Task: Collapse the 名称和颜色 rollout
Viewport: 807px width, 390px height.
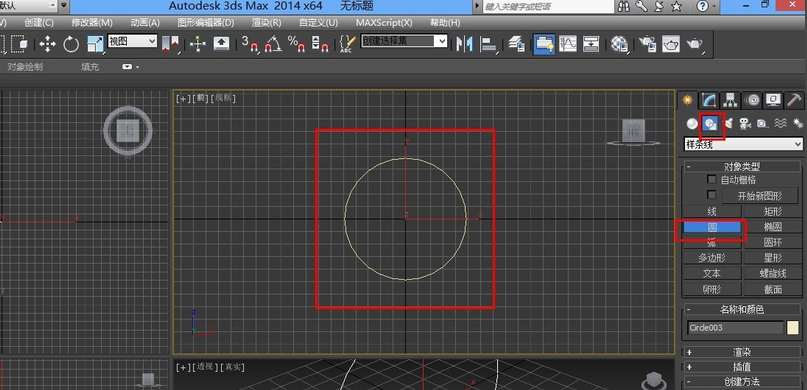Action: tap(742, 309)
